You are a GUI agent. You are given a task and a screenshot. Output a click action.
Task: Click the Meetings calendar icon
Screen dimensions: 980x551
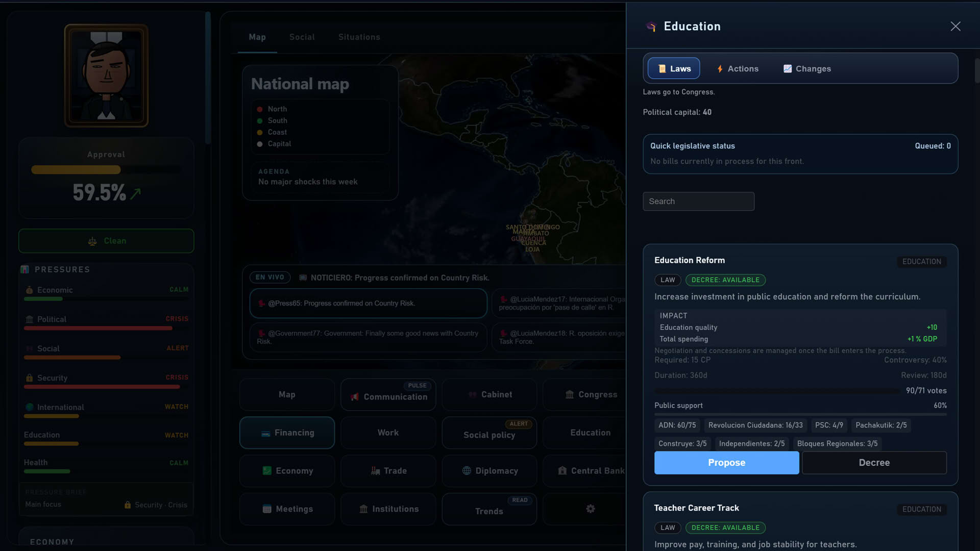pyautogui.click(x=266, y=509)
